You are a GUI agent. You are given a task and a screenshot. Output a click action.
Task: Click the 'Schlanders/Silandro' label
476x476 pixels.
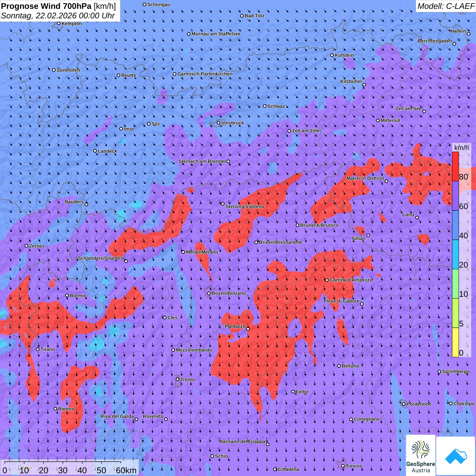coord(101,258)
